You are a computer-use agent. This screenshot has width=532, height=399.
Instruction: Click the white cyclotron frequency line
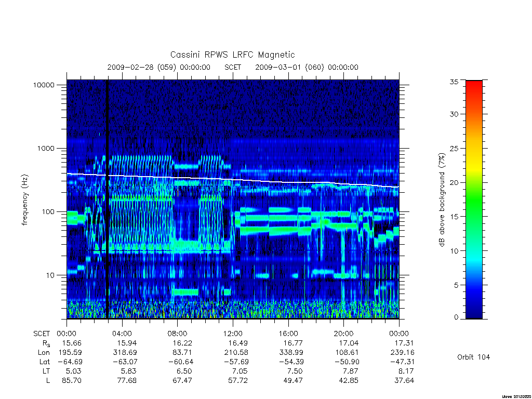233,179
